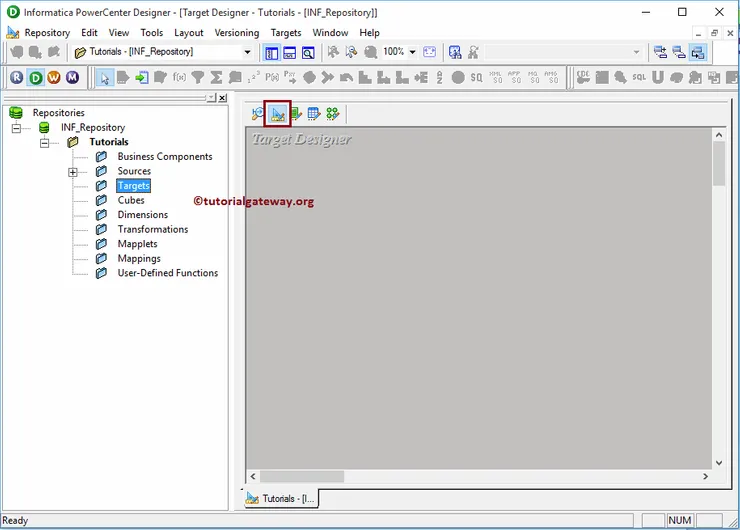Launch the Workflow Monitor (M) tool
This screenshot has width=740, height=530.
(x=72, y=77)
